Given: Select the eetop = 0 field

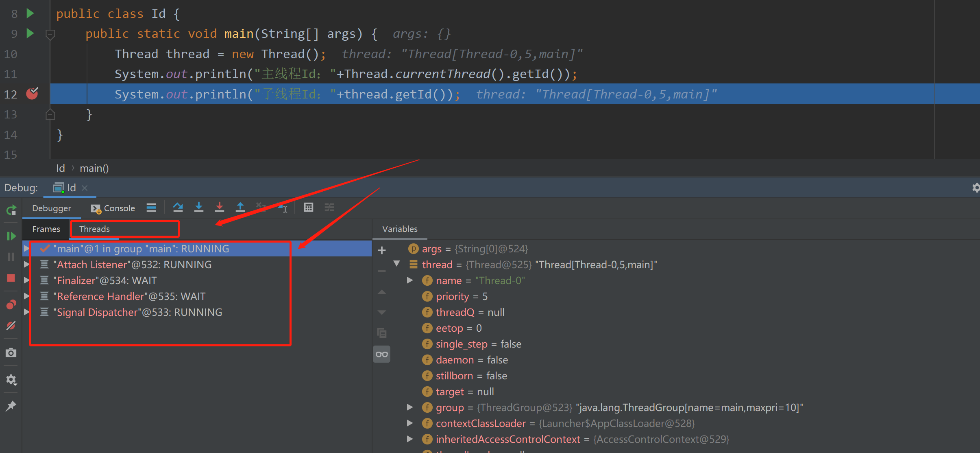Looking at the screenshot, I should tap(686, 328).
